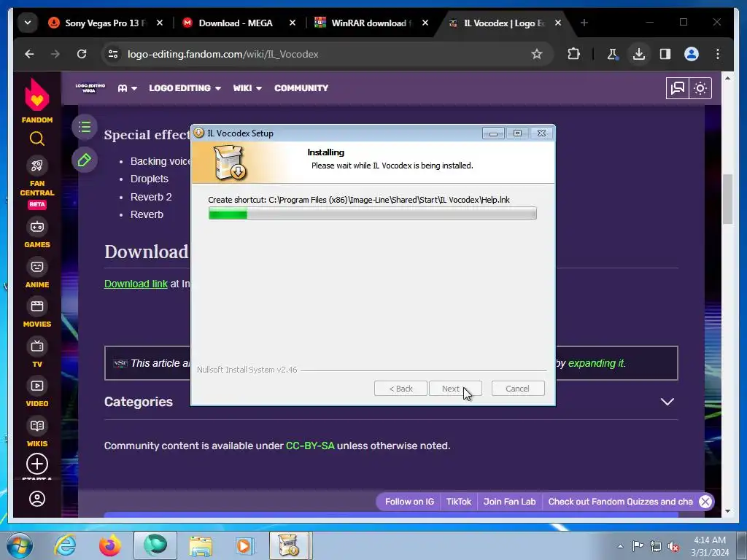This screenshot has height=560, width=747.
Task: Open the Windows Start button
Action: 20,545
